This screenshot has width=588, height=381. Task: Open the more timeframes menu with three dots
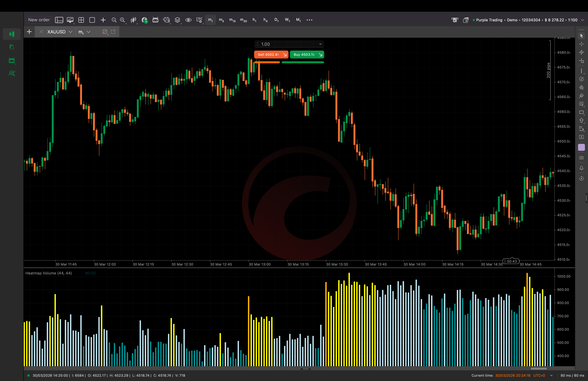(x=309, y=20)
